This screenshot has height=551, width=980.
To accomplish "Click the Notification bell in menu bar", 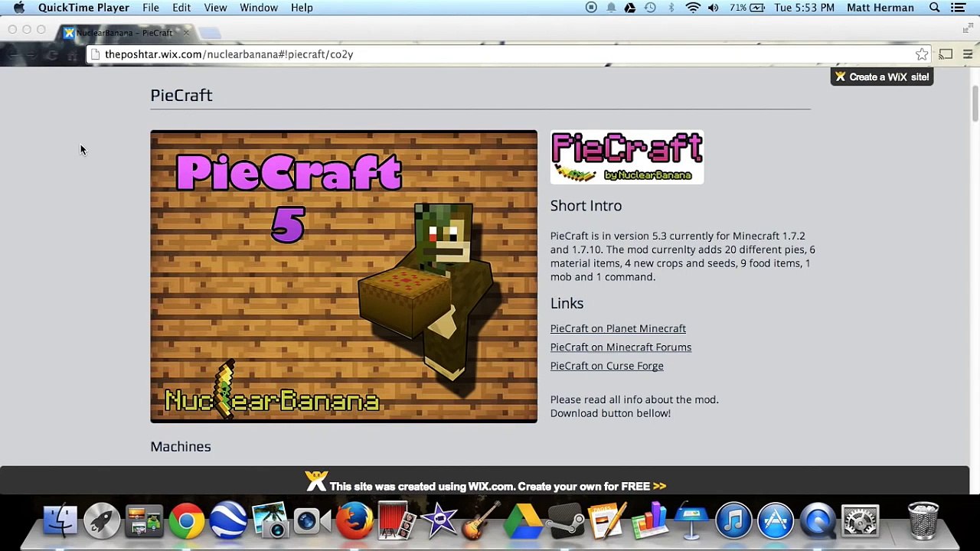I will [611, 8].
